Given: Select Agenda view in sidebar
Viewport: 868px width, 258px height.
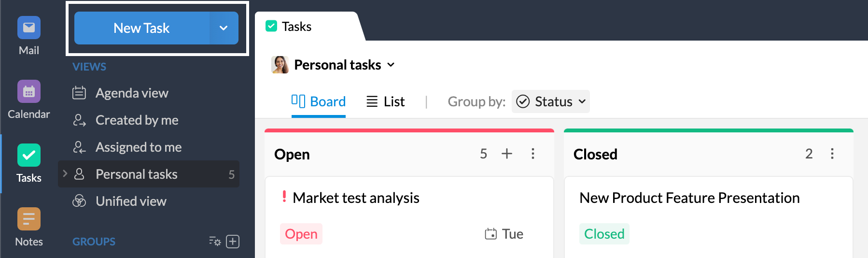Looking at the screenshot, I should point(132,93).
